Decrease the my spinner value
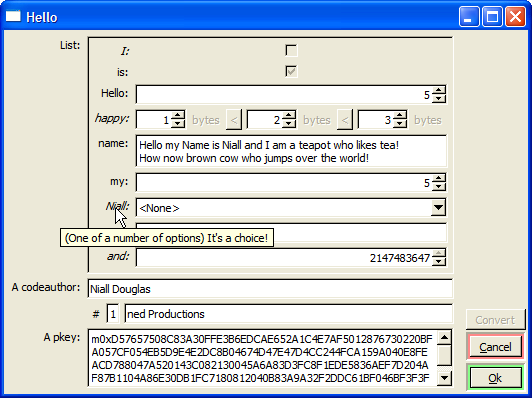532x398 pixels. pyautogui.click(x=439, y=187)
